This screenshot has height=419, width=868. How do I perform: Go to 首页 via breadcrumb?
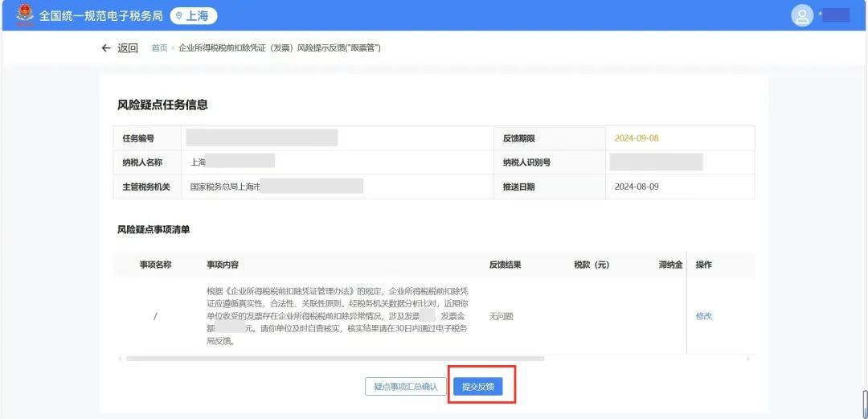coord(159,48)
